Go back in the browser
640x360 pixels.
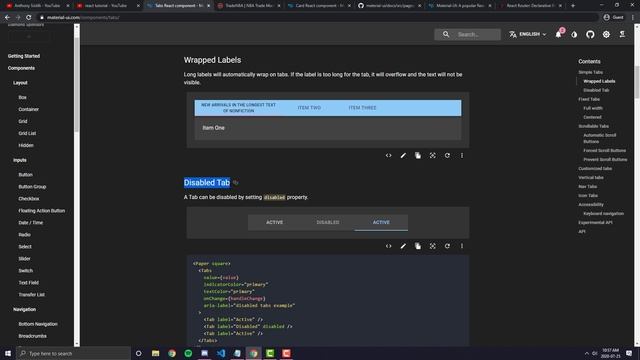point(7,17)
